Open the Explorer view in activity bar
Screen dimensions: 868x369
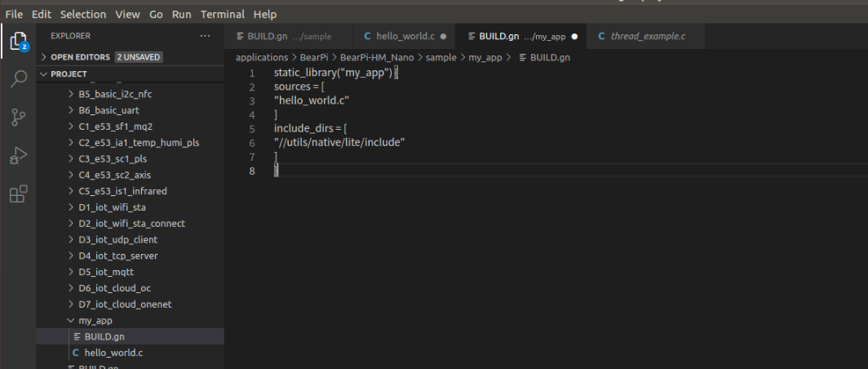click(x=18, y=41)
